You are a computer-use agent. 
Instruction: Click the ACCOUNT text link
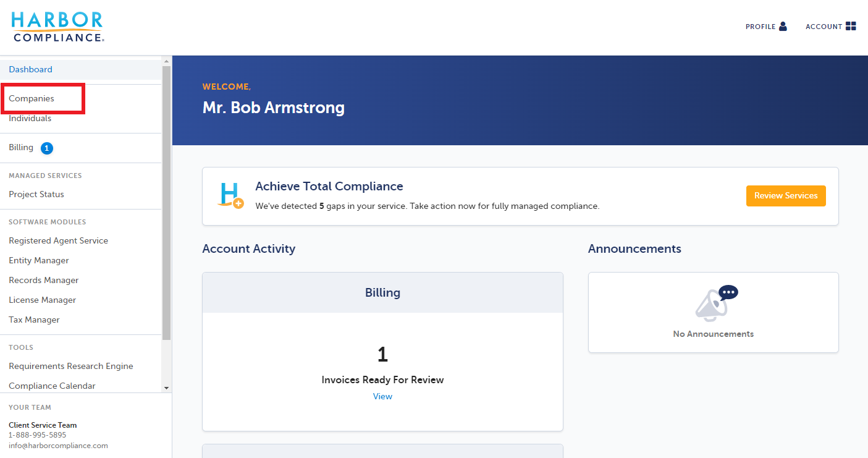click(x=824, y=27)
